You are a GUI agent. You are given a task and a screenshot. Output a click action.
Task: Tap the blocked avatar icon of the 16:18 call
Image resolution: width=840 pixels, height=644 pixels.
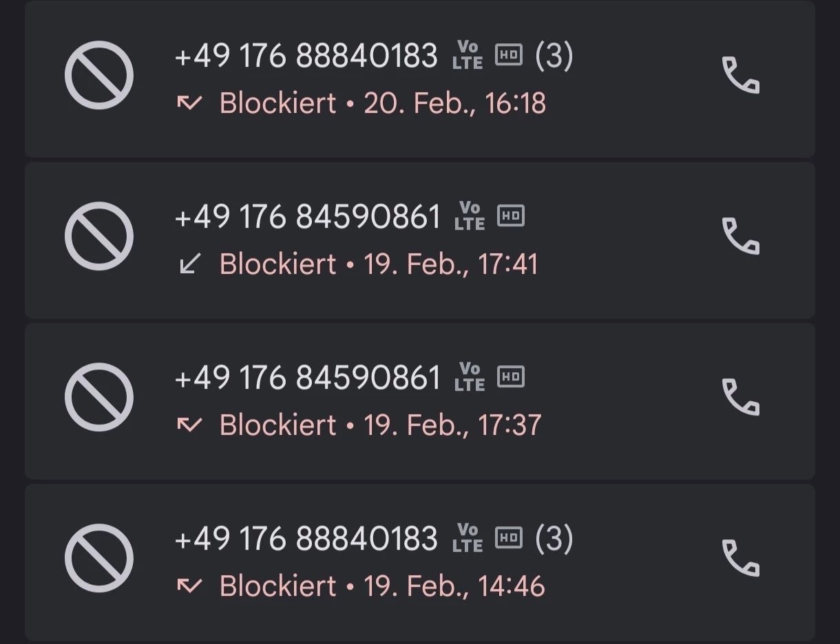[99, 75]
